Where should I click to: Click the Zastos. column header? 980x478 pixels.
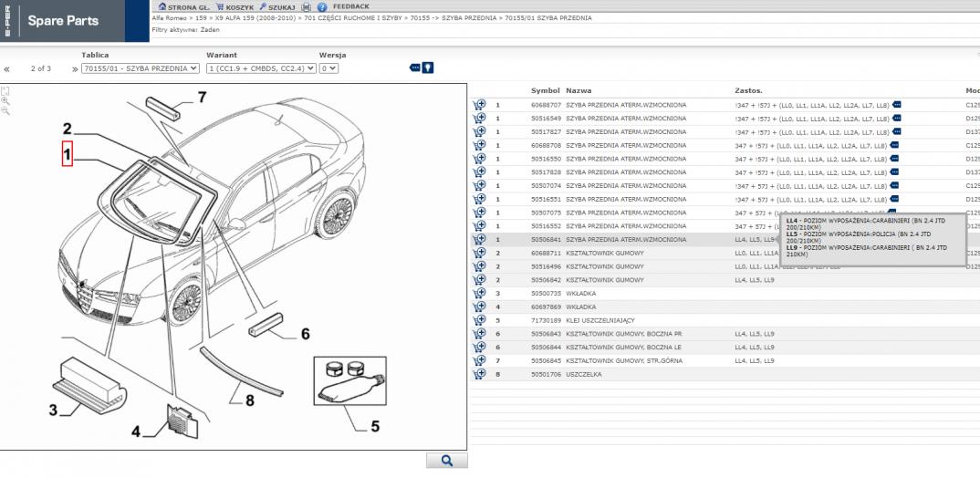[x=748, y=90]
